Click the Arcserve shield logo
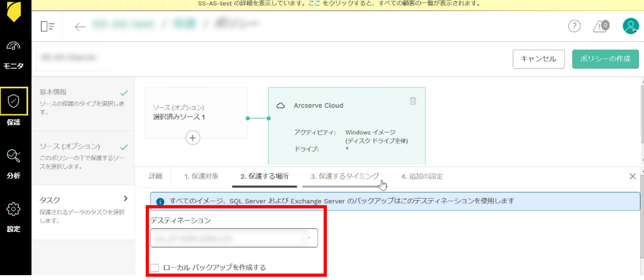Image resolution: width=644 pixels, height=280 pixels. click(x=14, y=12)
